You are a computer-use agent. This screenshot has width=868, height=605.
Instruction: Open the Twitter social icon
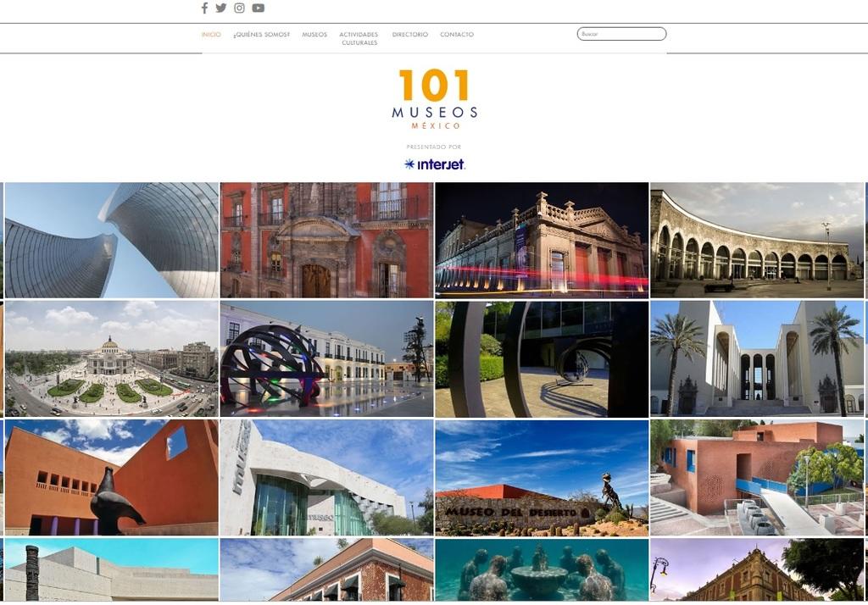221,8
